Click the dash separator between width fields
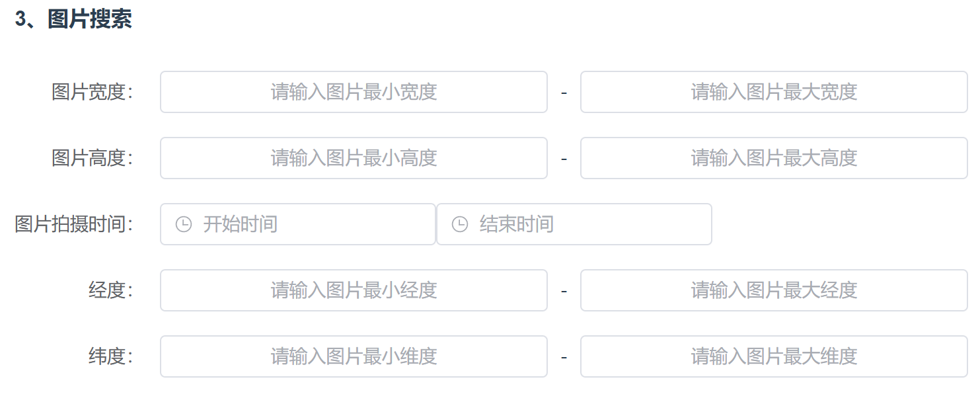Image resolution: width=980 pixels, height=408 pixels. 564,93
